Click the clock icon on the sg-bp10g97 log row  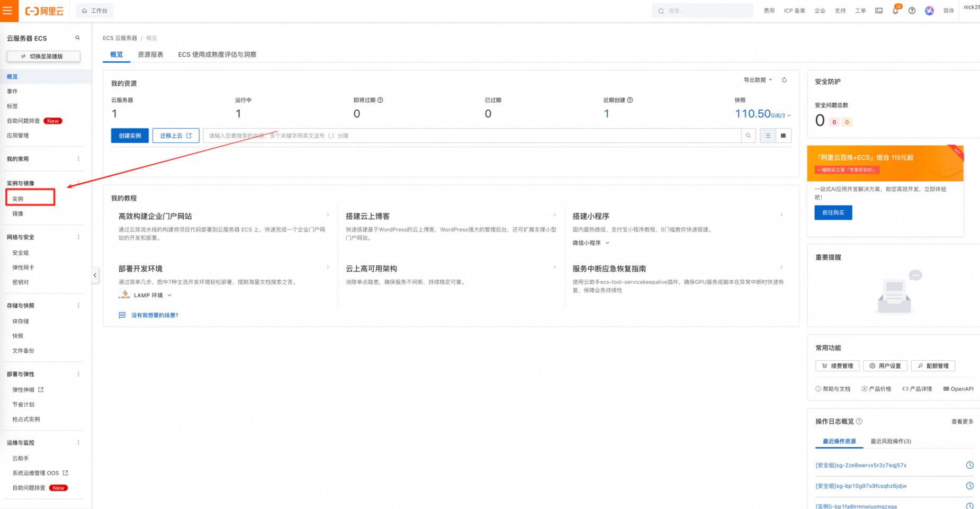(x=969, y=486)
